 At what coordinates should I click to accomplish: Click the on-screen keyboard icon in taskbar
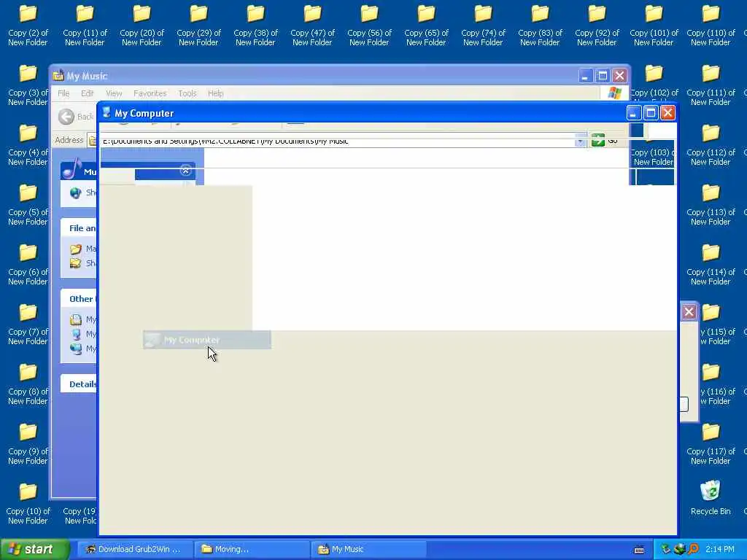click(639, 550)
